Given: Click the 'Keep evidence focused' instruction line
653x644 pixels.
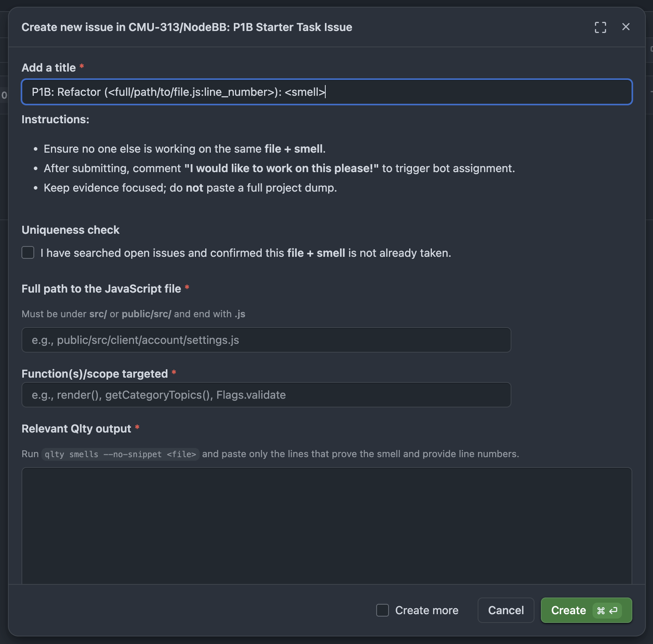Looking at the screenshot, I should [x=190, y=188].
